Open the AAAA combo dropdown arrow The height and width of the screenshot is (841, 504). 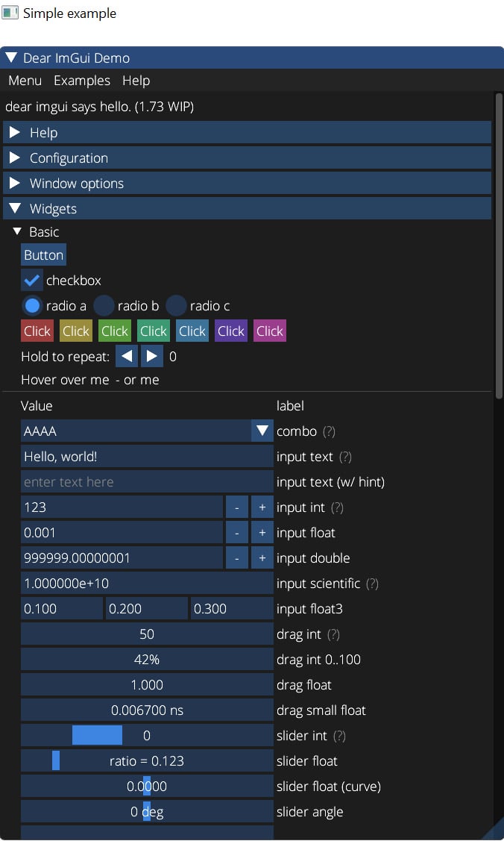tap(262, 431)
